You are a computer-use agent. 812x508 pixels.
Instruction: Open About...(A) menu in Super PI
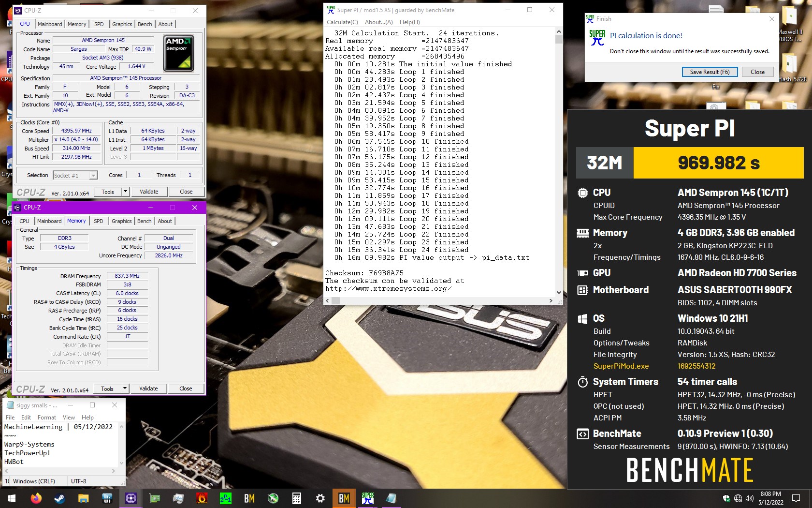[x=378, y=22]
